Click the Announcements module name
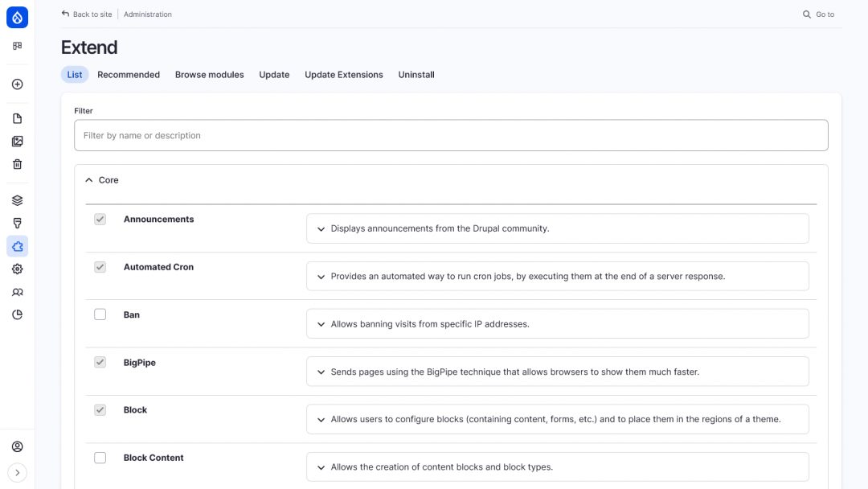Viewport: 868px width, 489px height. point(159,220)
